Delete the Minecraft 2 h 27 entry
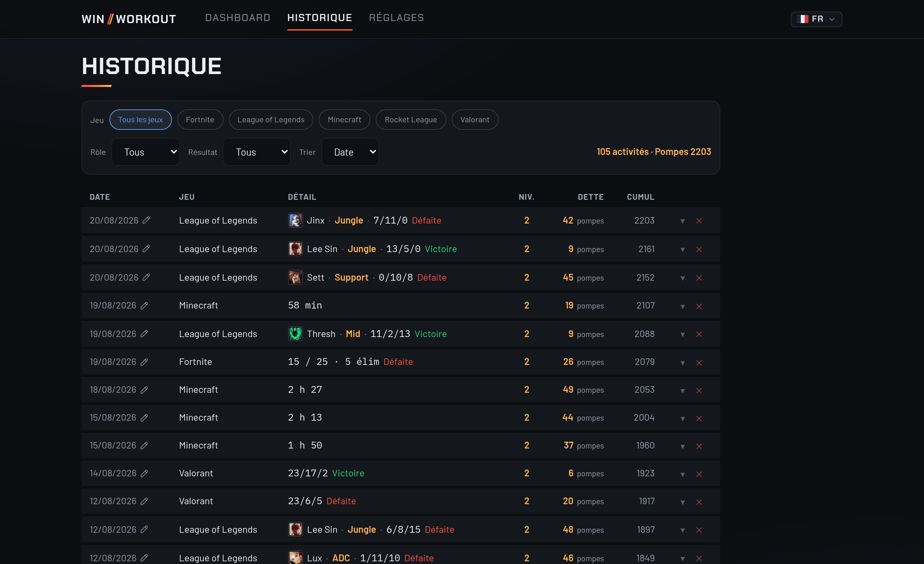The width and height of the screenshot is (924, 564). pos(699,390)
